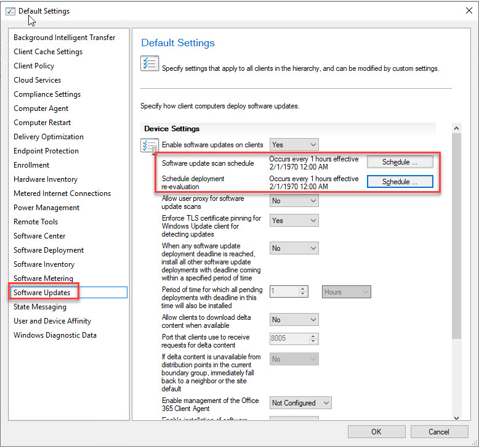The width and height of the screenshot is (479, 448).
Task: Click Schedule for deployment re-evaluation
Action: 400,182
